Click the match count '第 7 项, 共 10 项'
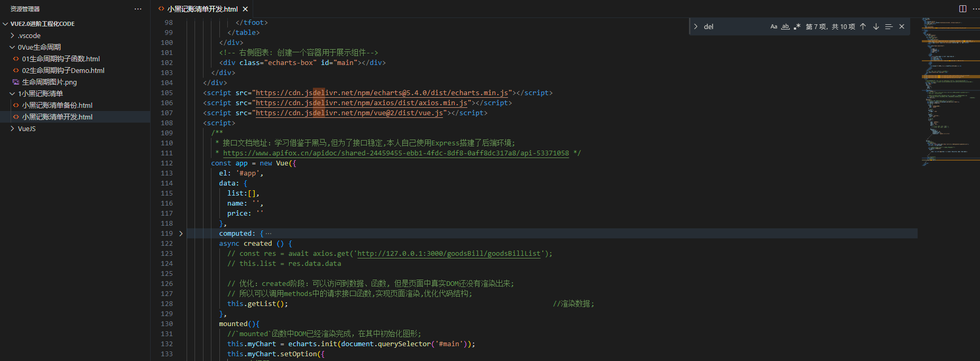The width and height of the screenshot is (980, 361). tap(830, 26)
